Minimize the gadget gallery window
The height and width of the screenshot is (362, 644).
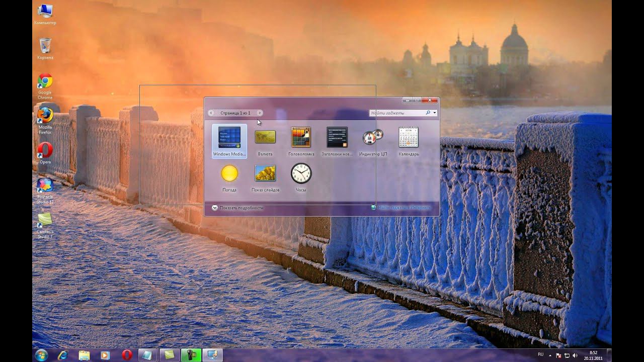pyautogui.click(x=408, y=100)
